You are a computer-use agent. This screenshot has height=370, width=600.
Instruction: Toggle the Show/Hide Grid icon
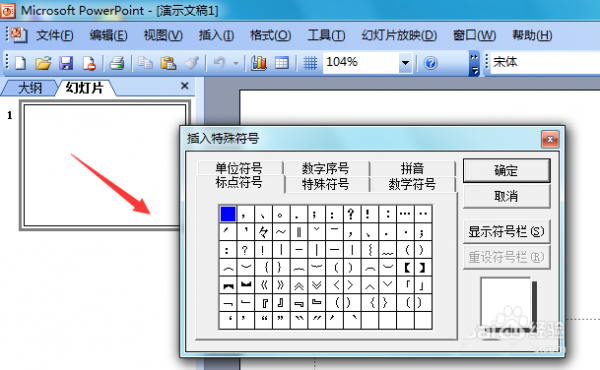coord(310,63)
